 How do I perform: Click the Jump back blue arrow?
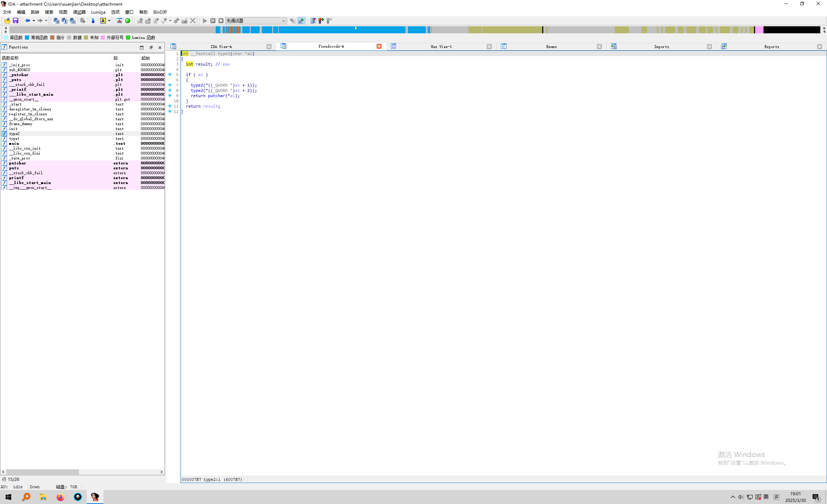[27, 21]
